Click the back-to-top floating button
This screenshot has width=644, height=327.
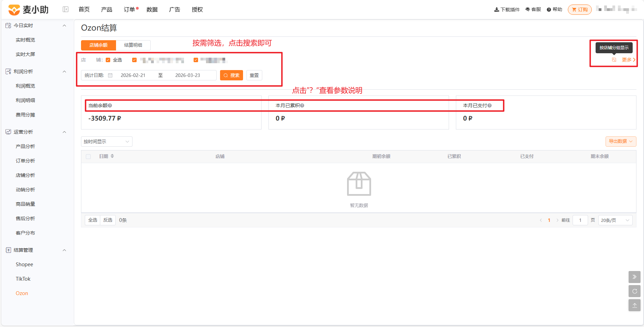pos(634,305)
